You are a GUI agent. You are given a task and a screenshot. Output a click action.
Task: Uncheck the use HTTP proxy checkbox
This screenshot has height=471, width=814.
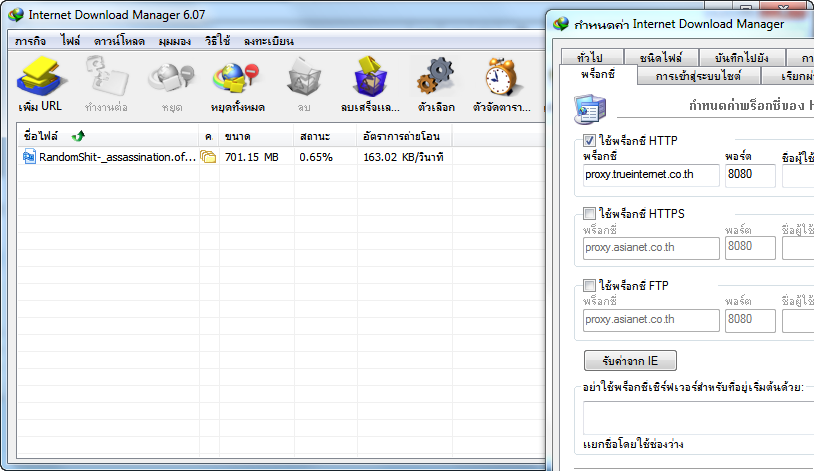click(589, 141)
